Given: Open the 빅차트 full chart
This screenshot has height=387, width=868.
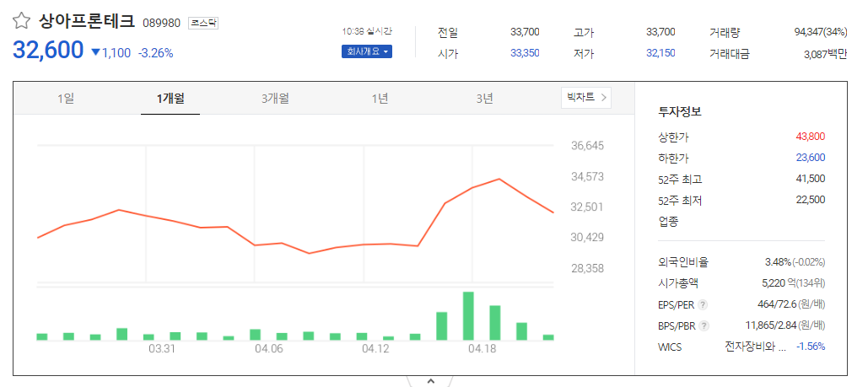Looking at the screenshot, I should [x=586, y=98].
